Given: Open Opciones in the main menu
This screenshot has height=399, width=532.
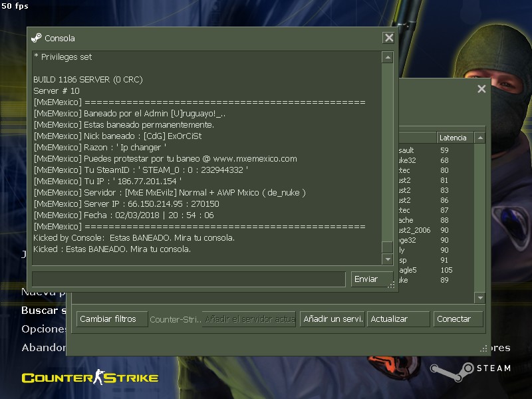Looking at the screenshot, I should click(x=43, y=329).
